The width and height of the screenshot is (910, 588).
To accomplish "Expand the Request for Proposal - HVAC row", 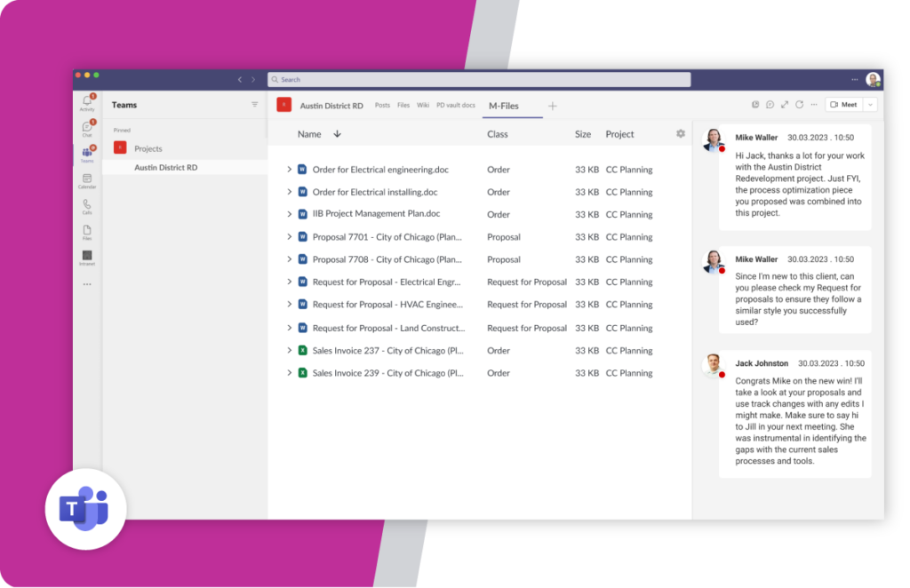I will tap(289, 305).
